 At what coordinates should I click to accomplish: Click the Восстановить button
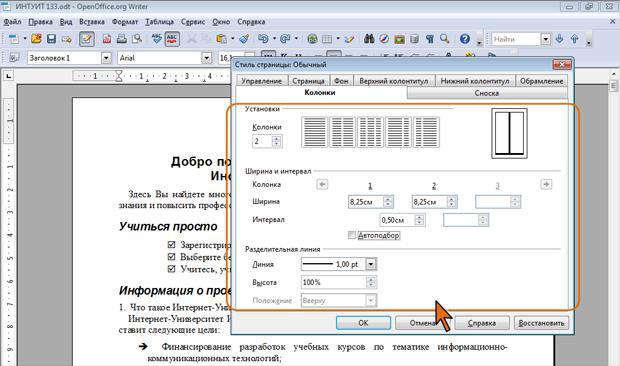click(x=541, y=323)
